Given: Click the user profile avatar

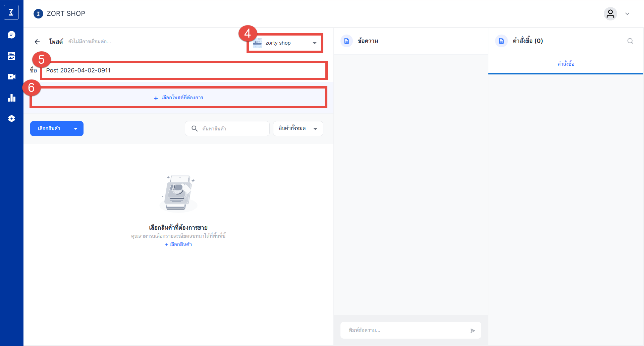Looking at the screenshot, I should tap(610, 14).
